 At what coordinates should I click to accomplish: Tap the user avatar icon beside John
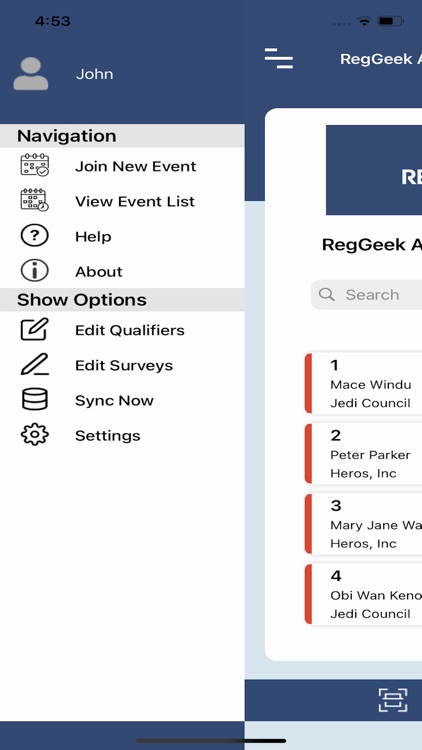(31, 74)
